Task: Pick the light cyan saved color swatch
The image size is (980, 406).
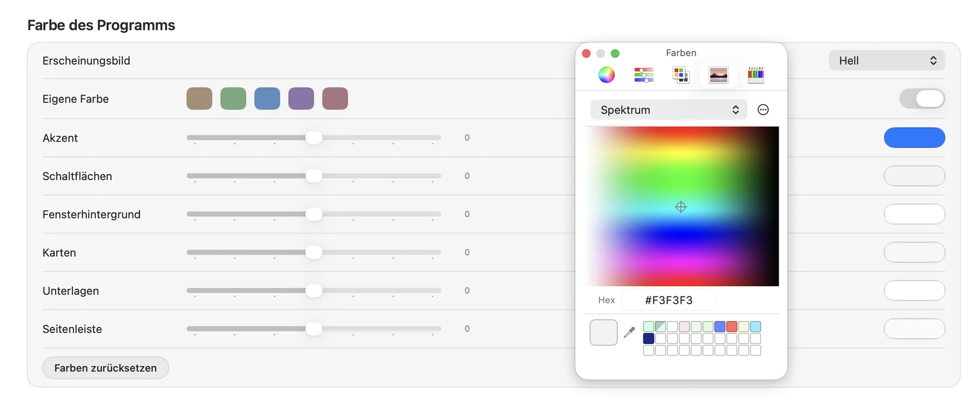Action: coord(755,326)
